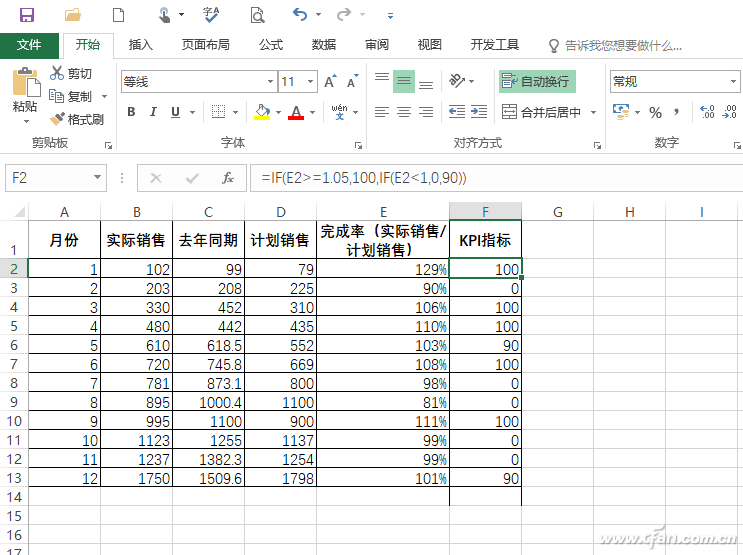Apply the yellow fill color swatch

coord(262,112)
